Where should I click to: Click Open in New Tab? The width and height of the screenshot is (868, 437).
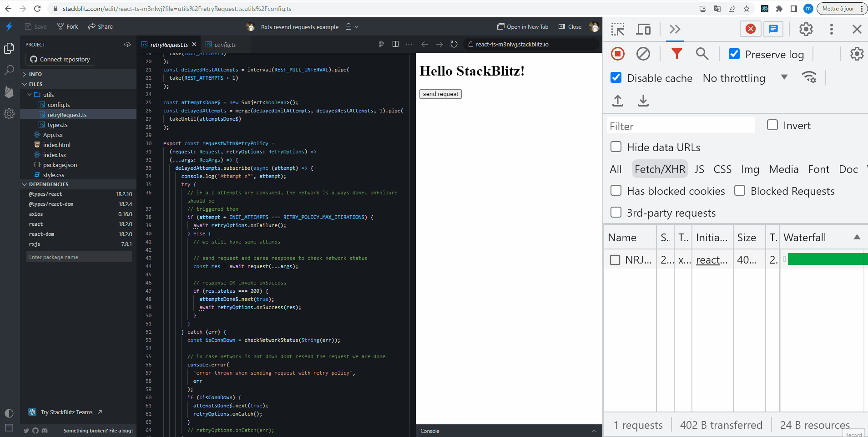tap(523, 27)
